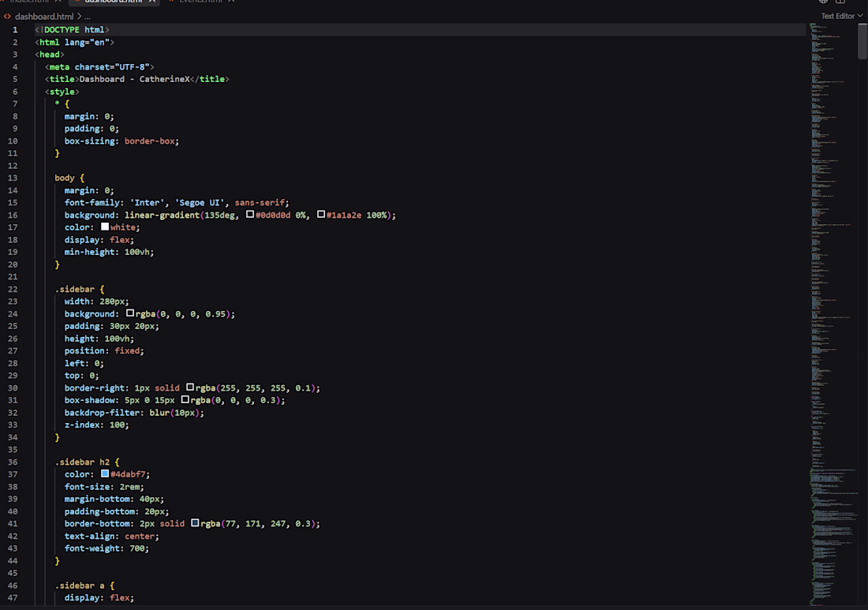Screen dimensions: 868x610
Task: Click the '.sidebar a {' selector text
Action: point(84,586)
